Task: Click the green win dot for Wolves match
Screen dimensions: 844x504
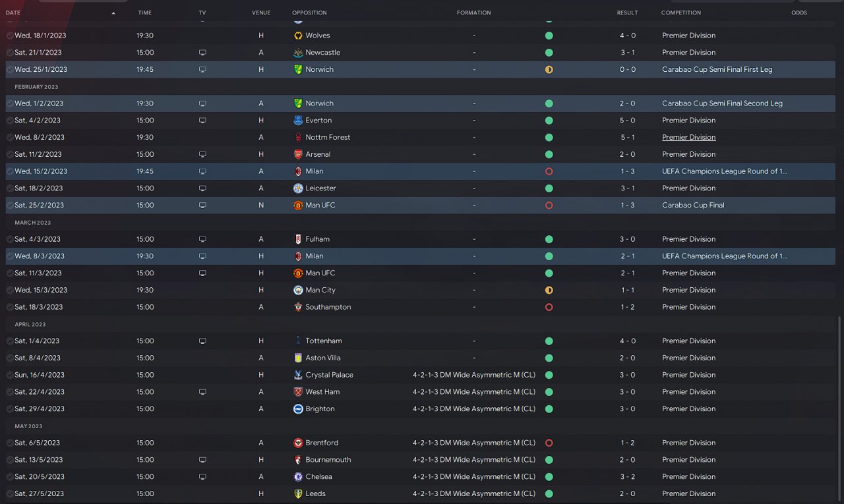Action: point(549,36)
